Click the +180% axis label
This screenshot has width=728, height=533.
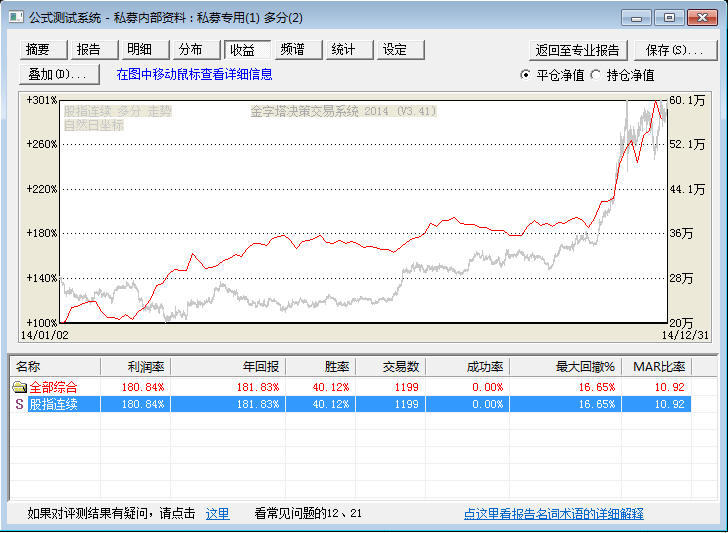click(42, 233)
